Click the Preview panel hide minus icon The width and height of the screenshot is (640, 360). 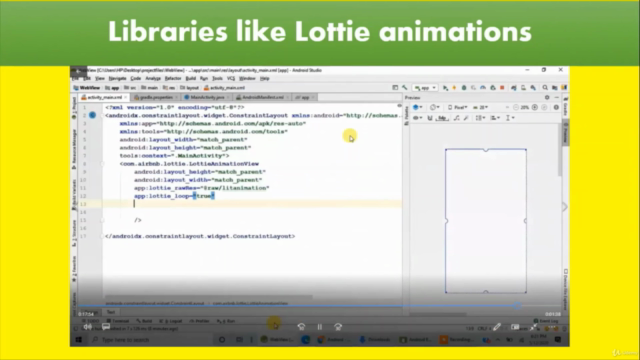point(557,98)
